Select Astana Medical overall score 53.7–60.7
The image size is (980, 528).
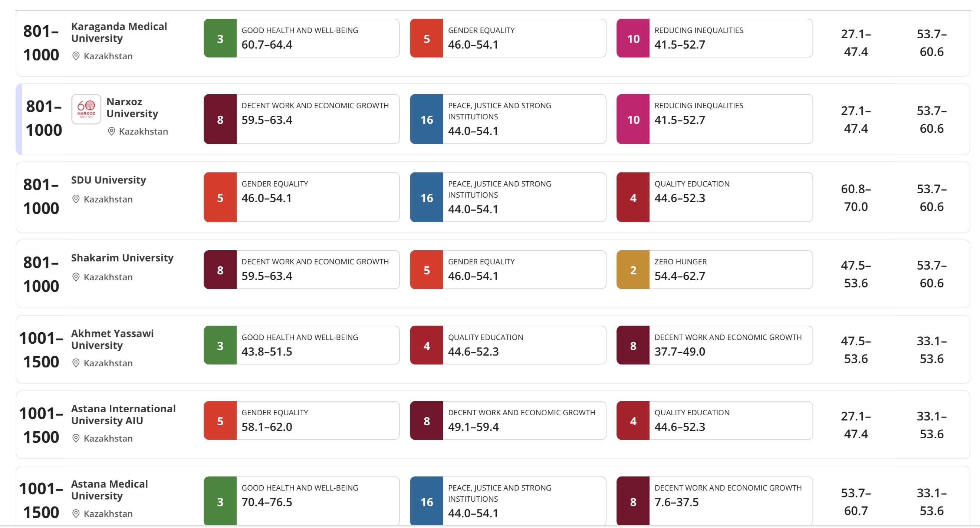coord(856,501)
